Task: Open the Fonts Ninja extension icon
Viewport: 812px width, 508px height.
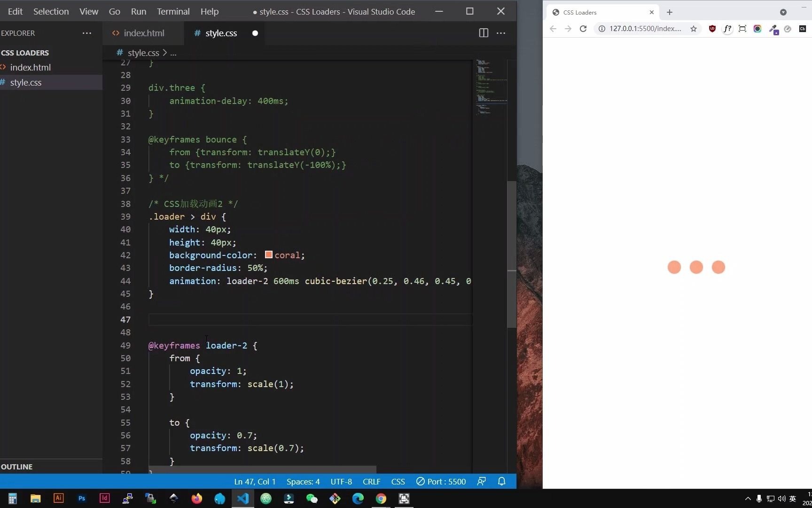Action: click(x=727, y=29)
